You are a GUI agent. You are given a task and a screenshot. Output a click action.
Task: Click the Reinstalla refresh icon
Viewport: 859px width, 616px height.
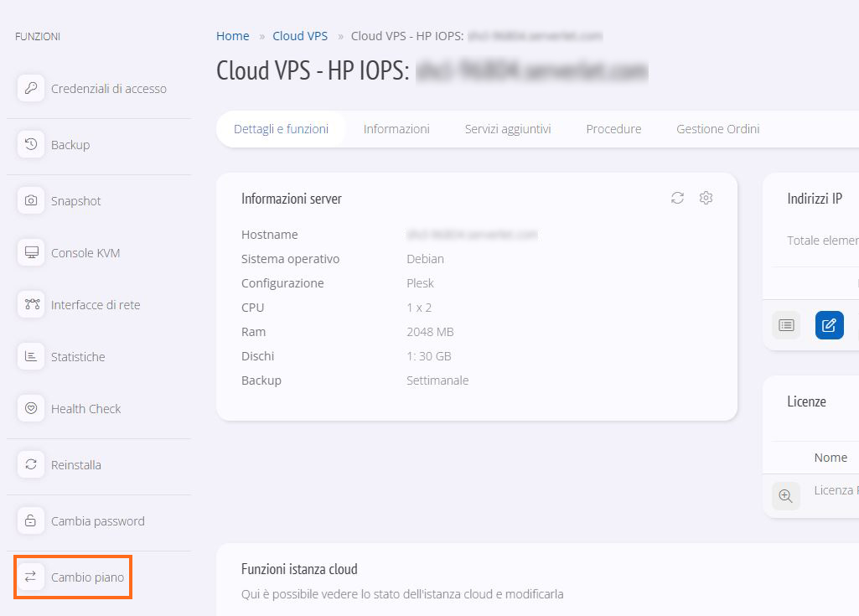tap(31, 465)
